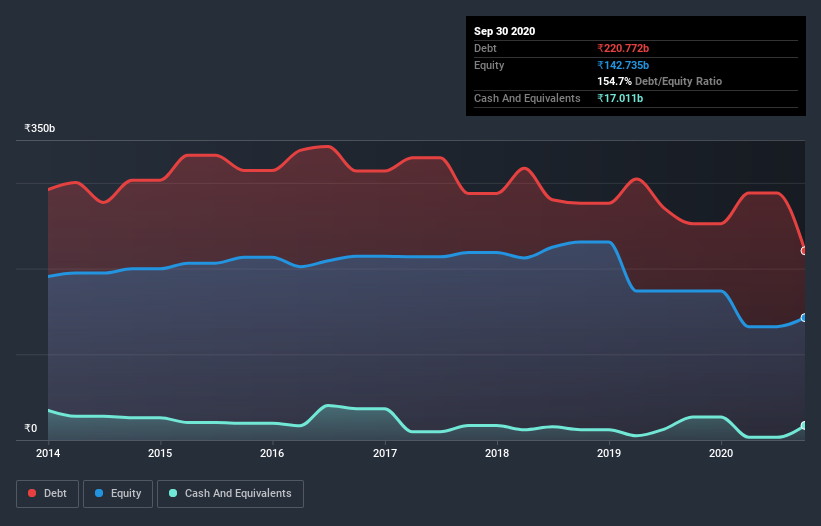This screenshot has width=821, height=526.
Task: Click Cash And Equivalents label in tooltip
Action: pyautogui.click(x=527, y=98)
